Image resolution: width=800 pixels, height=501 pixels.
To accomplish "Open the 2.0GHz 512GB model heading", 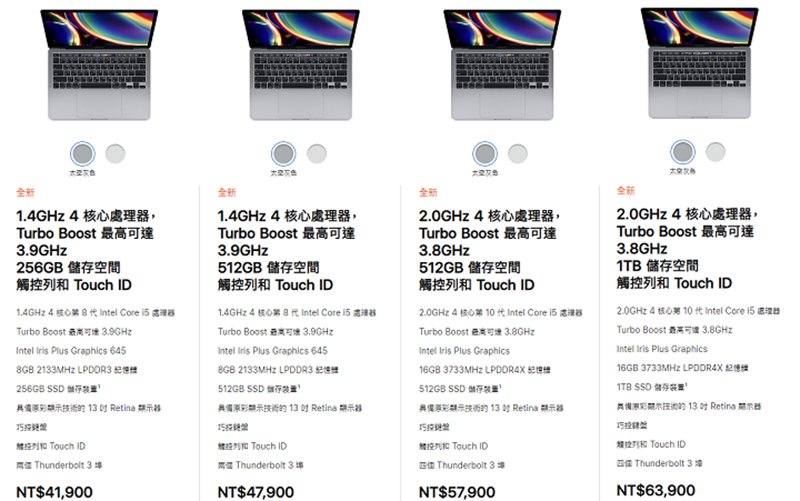I will click(489, 250).
